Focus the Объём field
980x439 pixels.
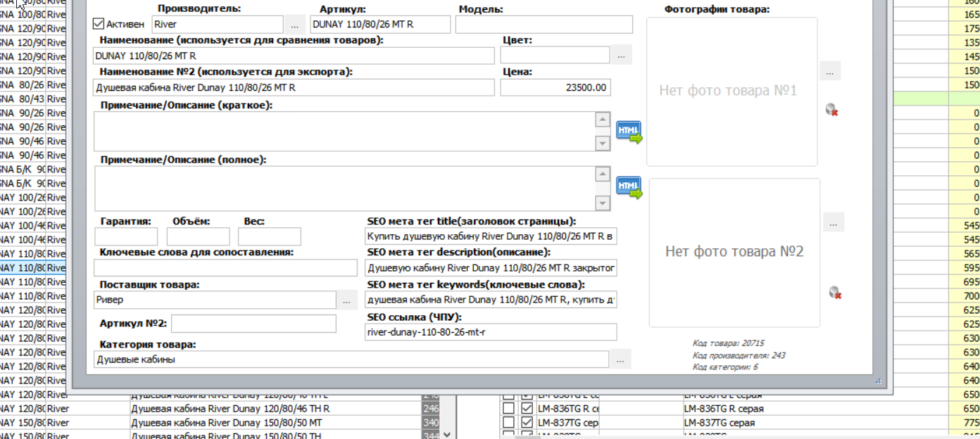point(199,236)
